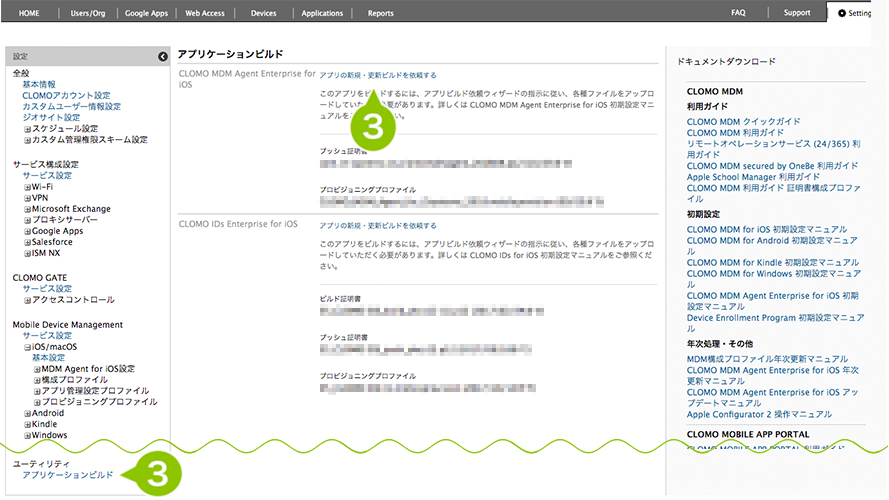Screen dimensions: 889x500
Task: Expand the カスタム管理権限スキーム設定 node
Action: [27, 140]
